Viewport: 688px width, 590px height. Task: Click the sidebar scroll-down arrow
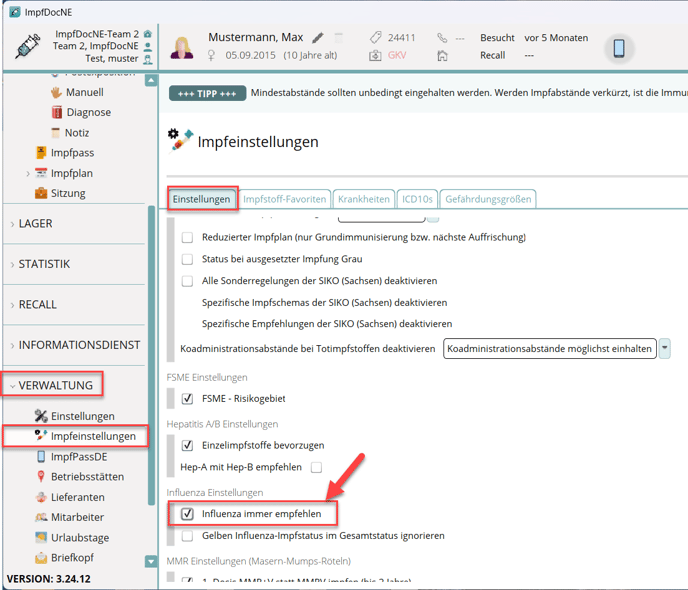(151, 562)
